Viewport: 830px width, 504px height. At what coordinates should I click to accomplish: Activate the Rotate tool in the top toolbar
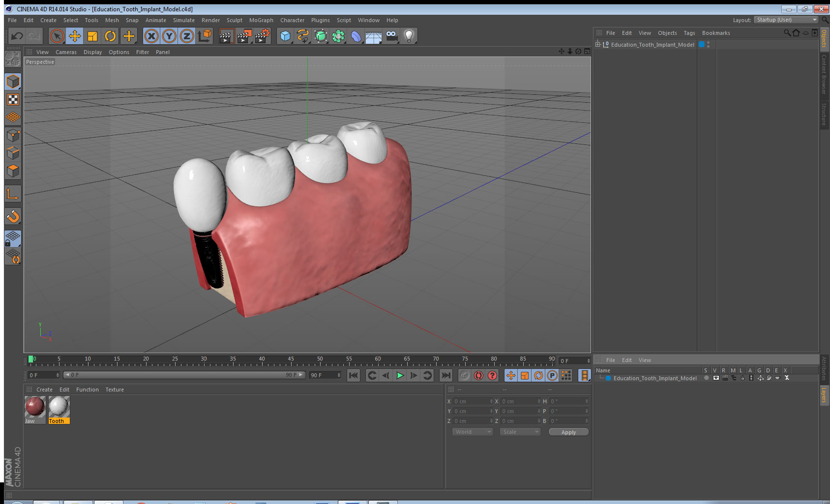[110, 36]
